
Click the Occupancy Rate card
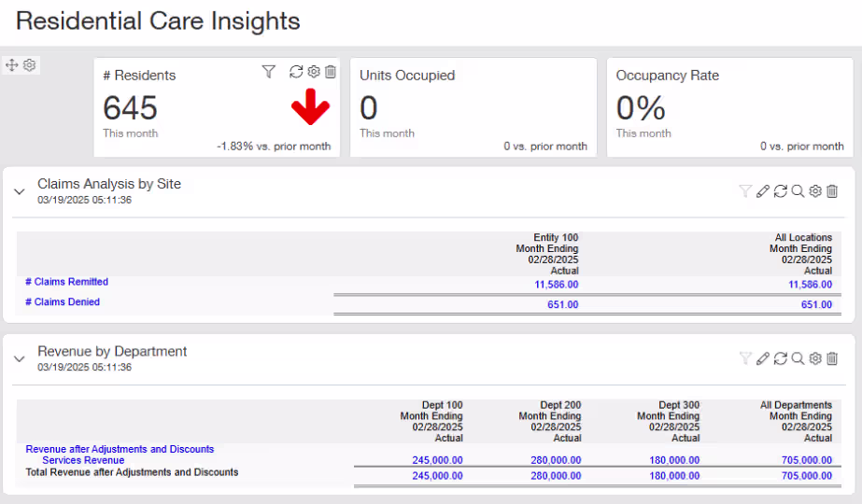pos(728,107)
